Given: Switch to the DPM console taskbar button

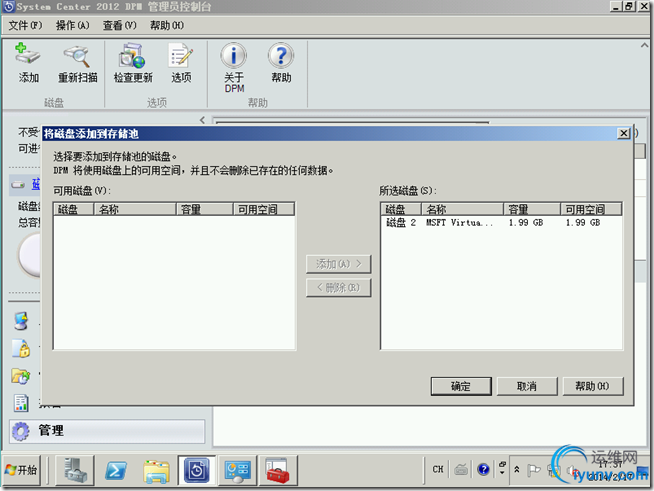Looking at the screenshot, I should [x=196, y=470].
